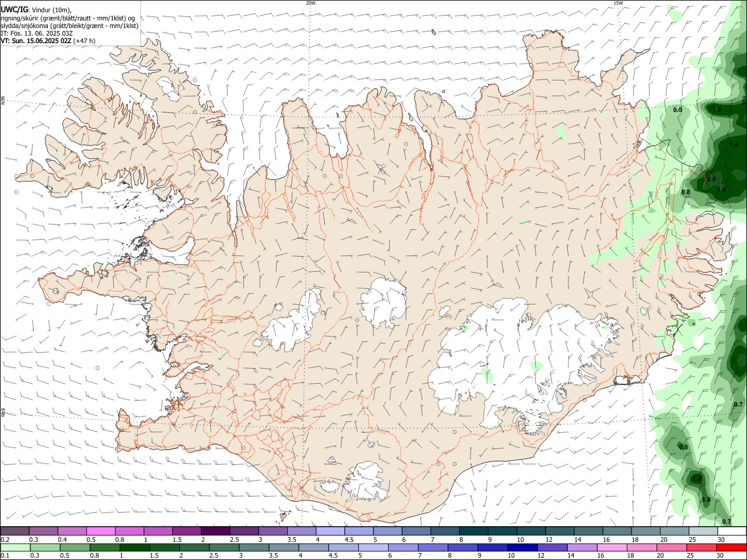Click the darkest green swatch in the bottom legend row
The image size is (747, 560).
point(135,548)
